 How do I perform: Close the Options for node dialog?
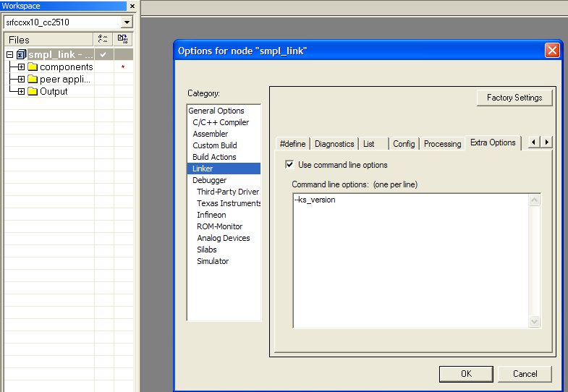tap(552, 51)
